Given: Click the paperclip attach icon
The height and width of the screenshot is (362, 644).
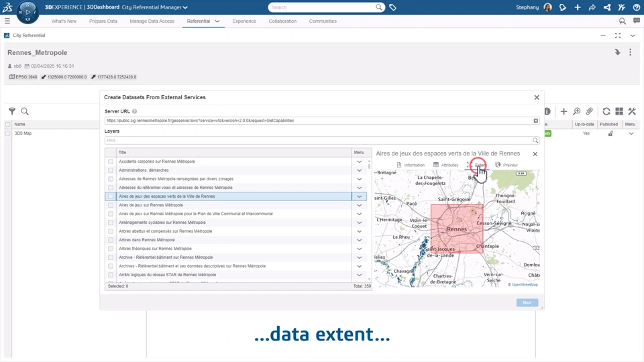Looking at the screenshot, I should pos(590,111).
